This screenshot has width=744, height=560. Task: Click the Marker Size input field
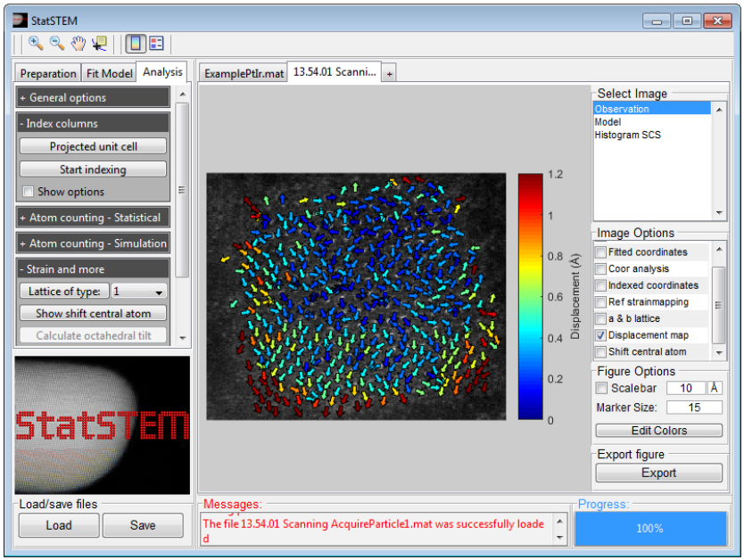[693, 408]
